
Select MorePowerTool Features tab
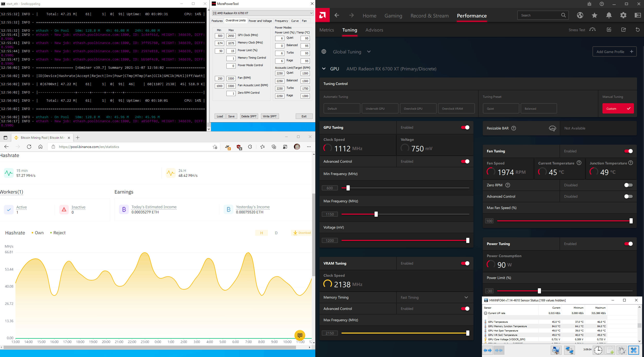[217, 21]
